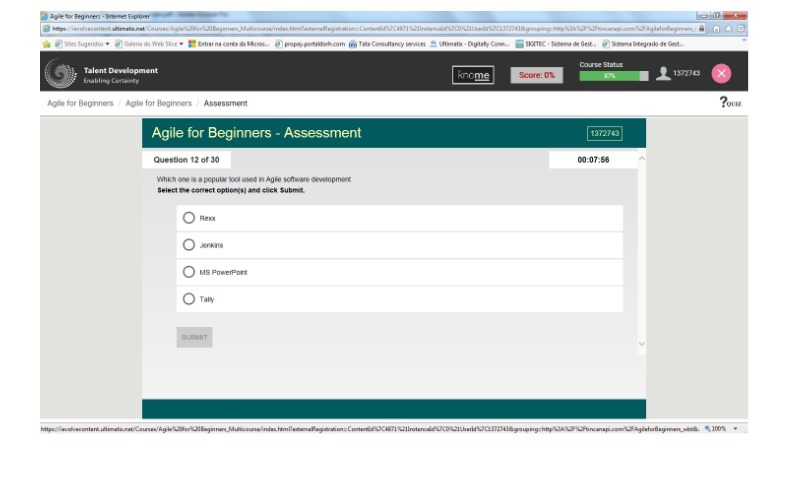Click the Agile for Beginners - Assessment title

[x=256, y=133]
